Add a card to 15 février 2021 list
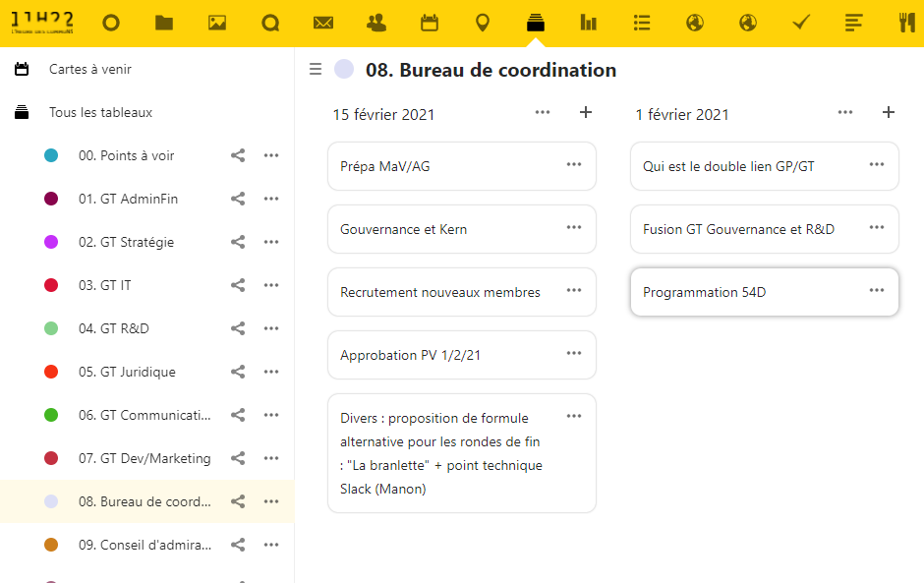924x583 pixels. coord(586,113)
